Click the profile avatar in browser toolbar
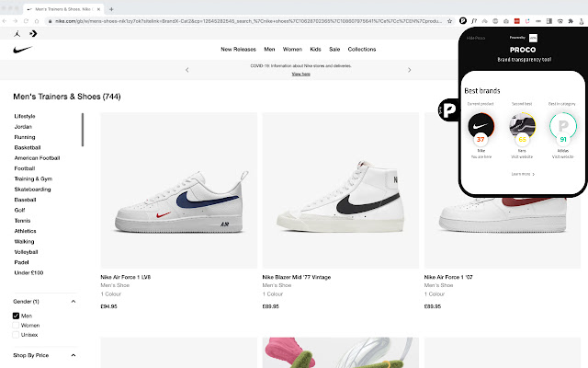588x368 pixels. pos(582,21)
